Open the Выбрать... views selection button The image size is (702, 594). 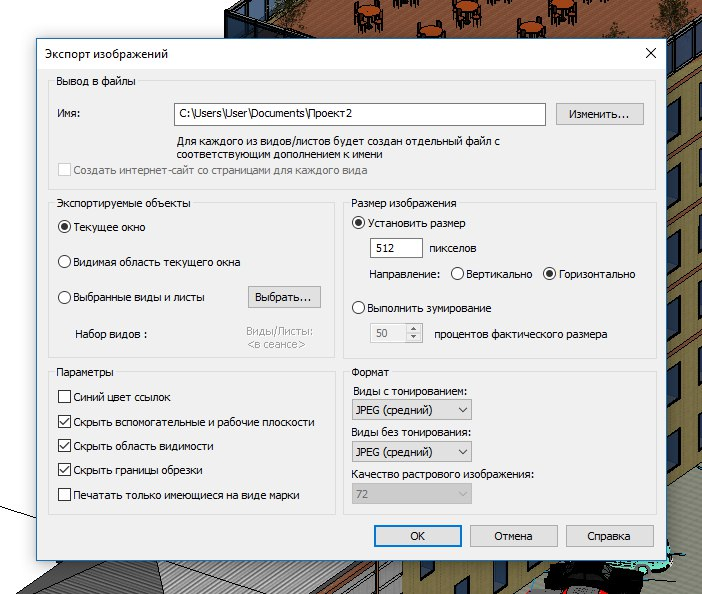click(x=284, y=297)
